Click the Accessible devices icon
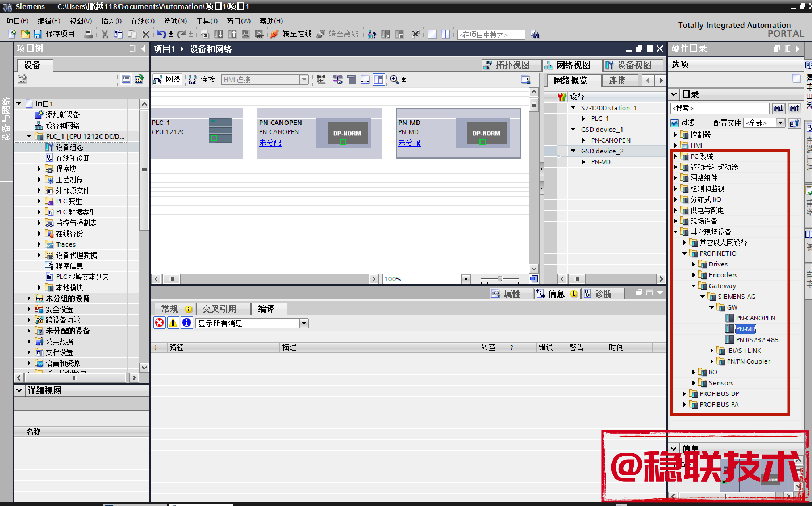This screenshot has width=812, height=506. (371, 34)
